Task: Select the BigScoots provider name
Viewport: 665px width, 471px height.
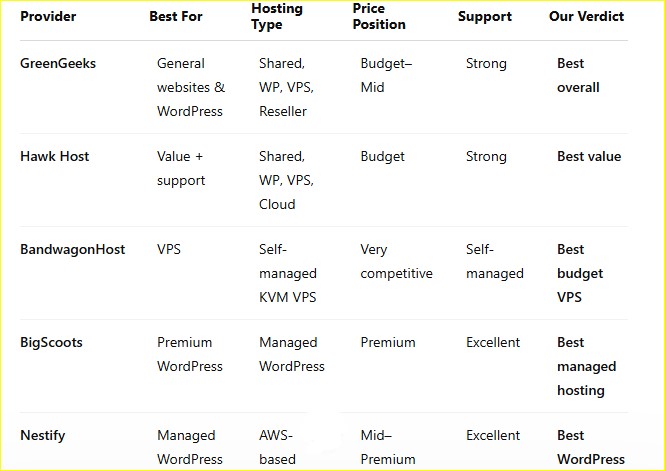Action: click(51, 342)
